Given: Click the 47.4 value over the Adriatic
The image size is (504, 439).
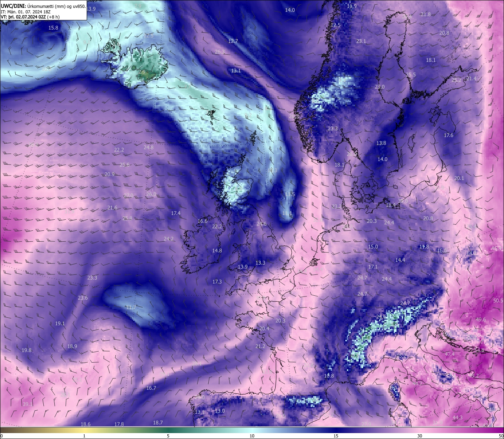Looking at the screenshot, I should (x=450, y=354).
